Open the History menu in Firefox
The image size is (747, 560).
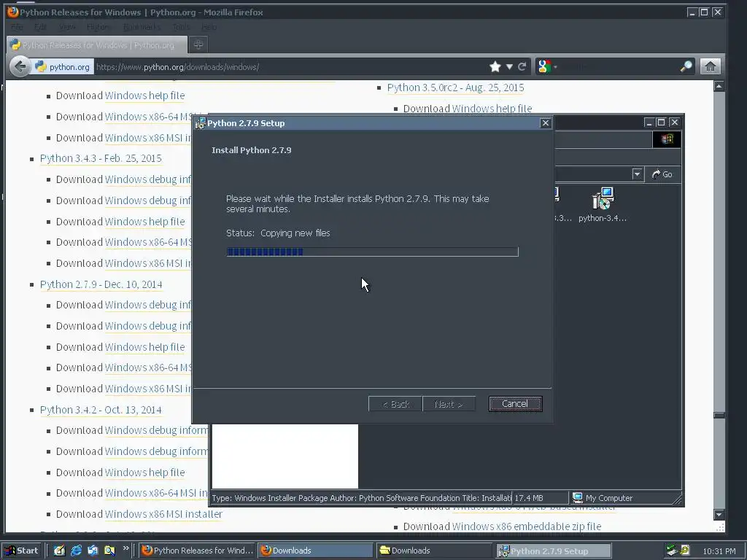point(98,27)
